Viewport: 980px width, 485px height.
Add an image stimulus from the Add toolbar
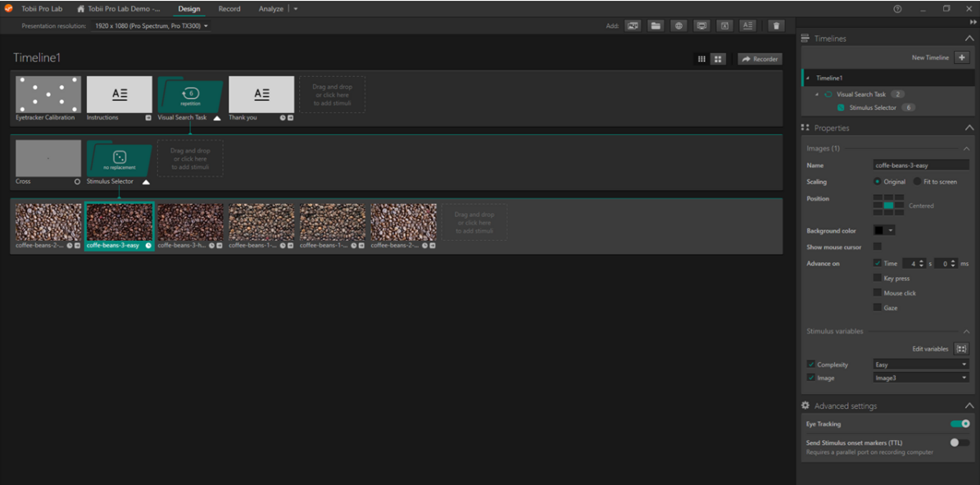633,25
